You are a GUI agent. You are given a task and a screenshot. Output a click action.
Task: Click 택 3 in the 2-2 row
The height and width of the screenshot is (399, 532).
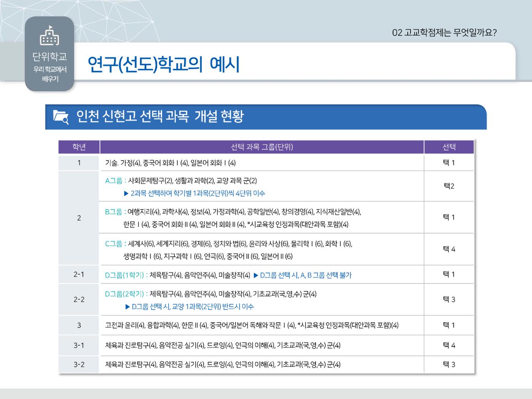[x=449, y=300]
